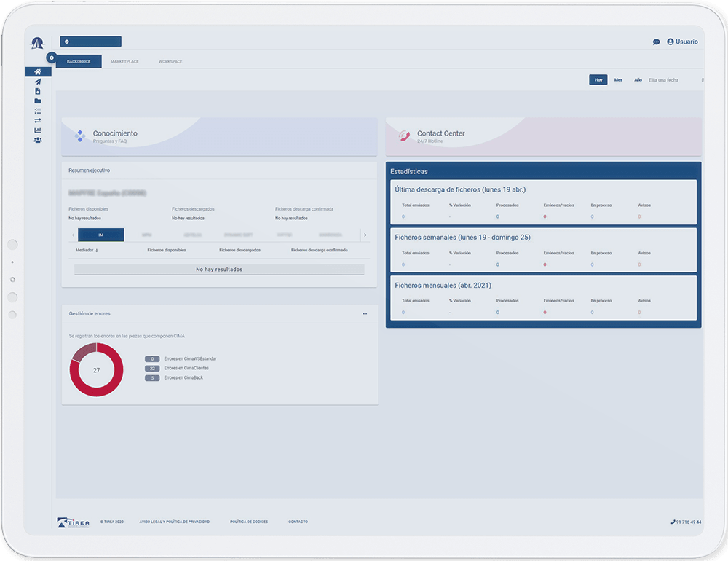This screenshot has height=561, width=728.
Task: Open the Usuario account menu
Action: click(x=682, y=42)
